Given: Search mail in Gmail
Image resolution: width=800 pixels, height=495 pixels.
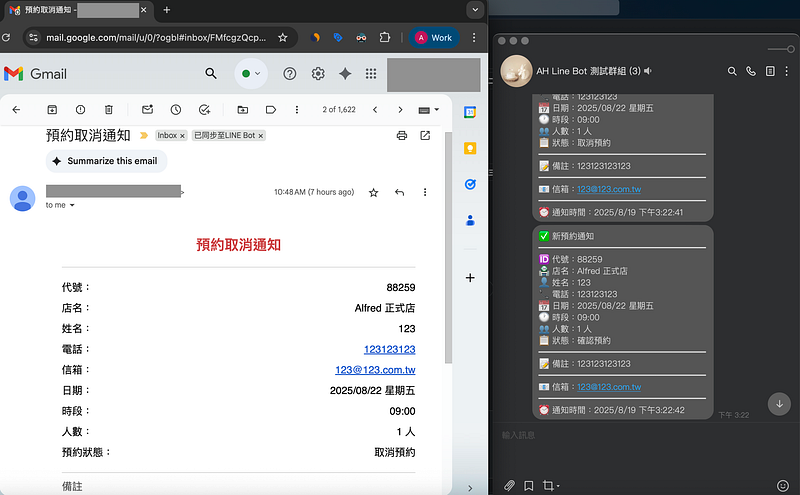Looking at the screenshot, I should [211, 73].
